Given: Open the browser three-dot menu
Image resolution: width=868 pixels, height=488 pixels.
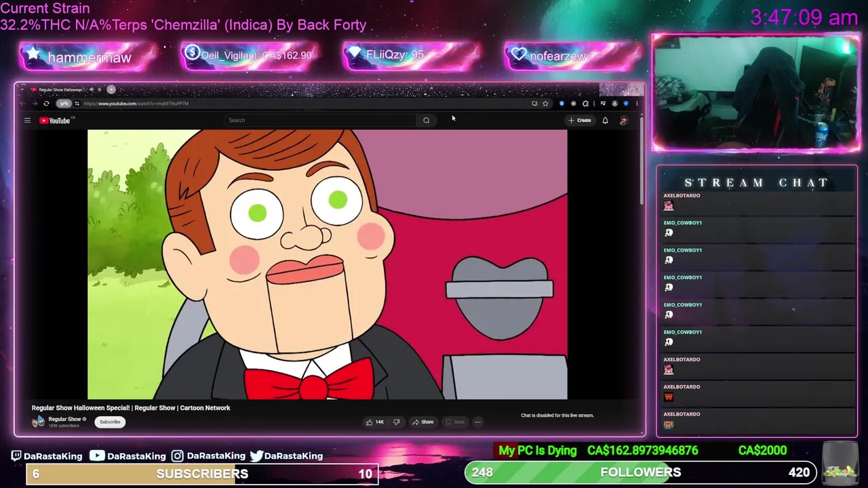Looking at the screenshot, I should [637, 104].
